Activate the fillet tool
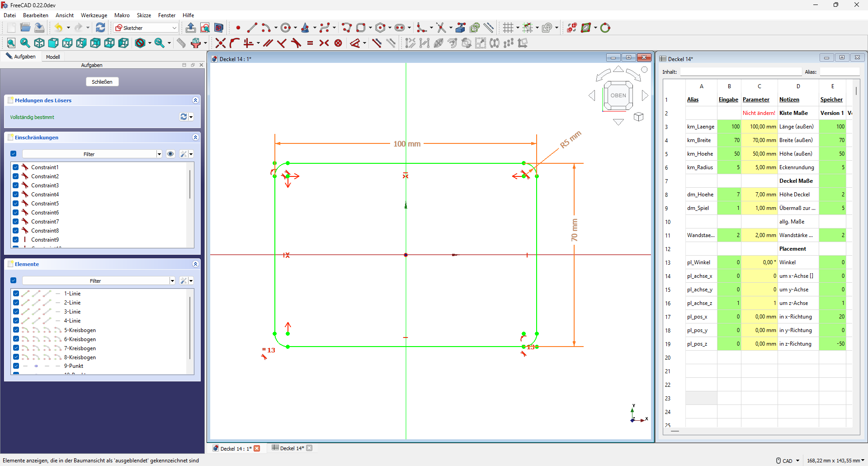This screenshot has height=466, width=868. click(420, 28)
